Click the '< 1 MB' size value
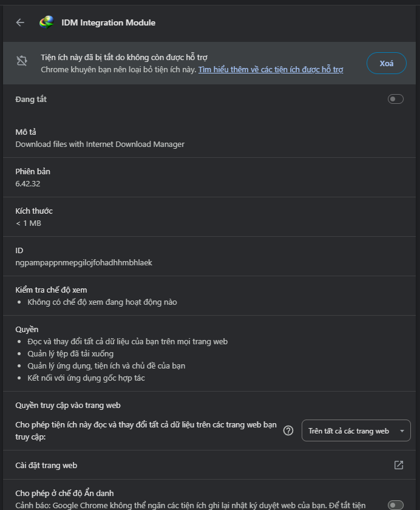Image resolution: width=420 pixels, height=510 pixels. 29,223
